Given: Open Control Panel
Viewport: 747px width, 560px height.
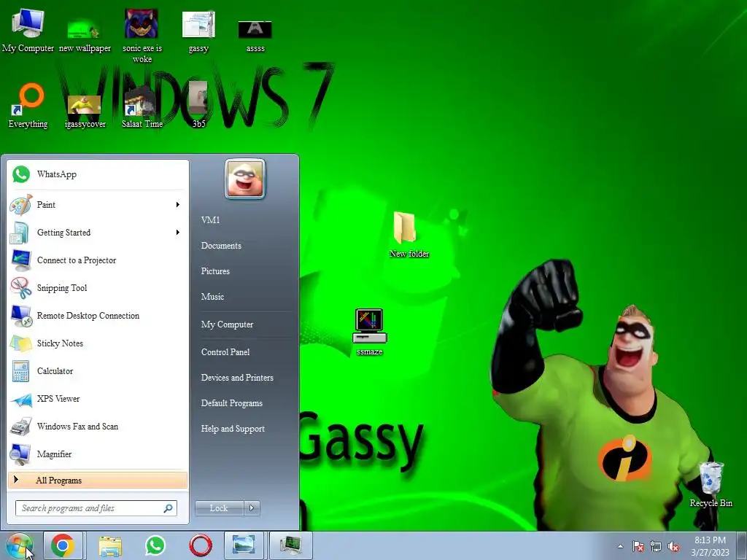Looking at the screenshot, I should [x=225, y=352].
